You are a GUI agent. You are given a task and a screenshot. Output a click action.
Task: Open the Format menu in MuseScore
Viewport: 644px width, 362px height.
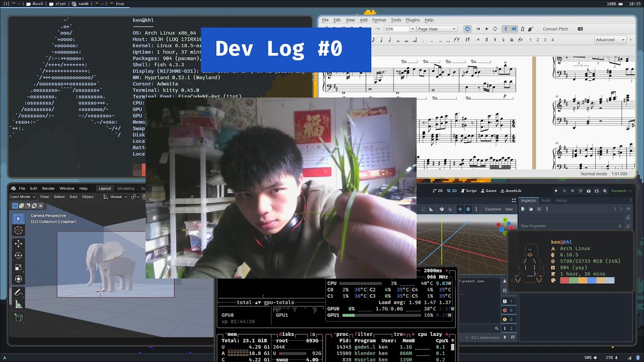379,20
